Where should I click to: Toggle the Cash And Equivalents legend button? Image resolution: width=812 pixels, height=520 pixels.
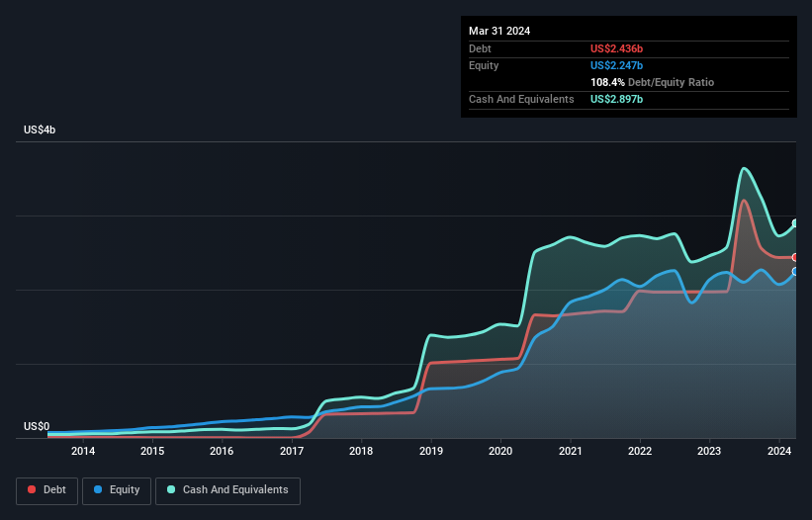coord(227,490)
